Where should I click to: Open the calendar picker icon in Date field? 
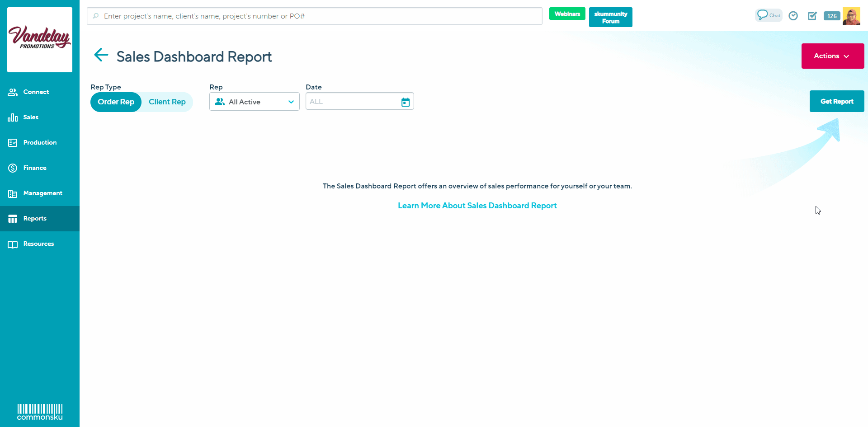[406, 102]
